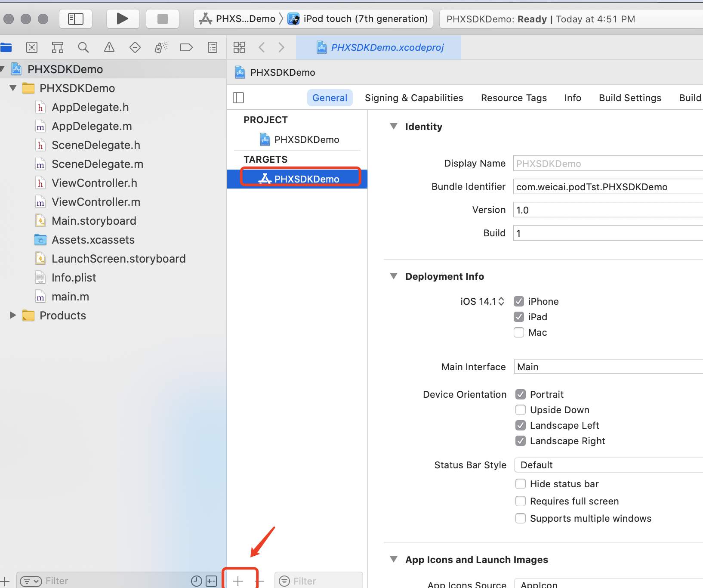
Task: Collapse the Deployment Info section
Action: [394, 276]
